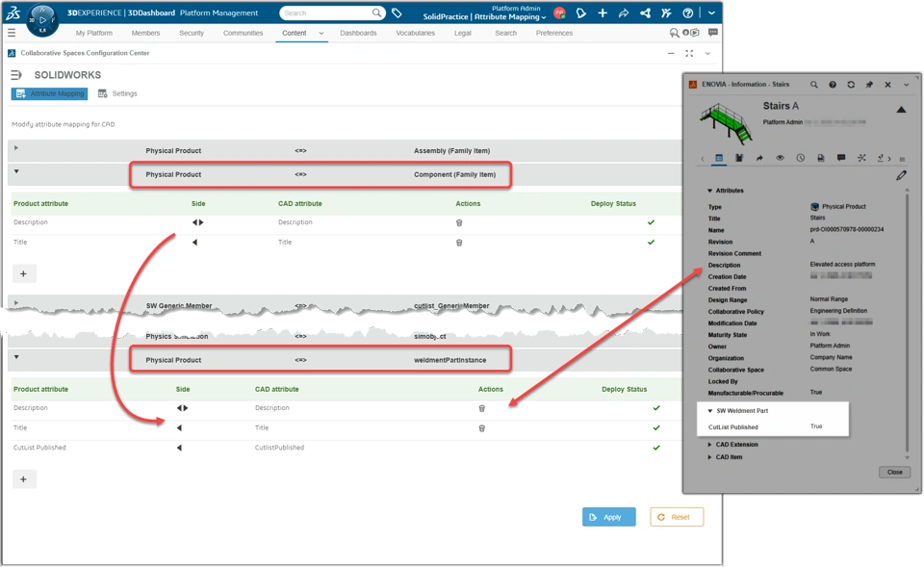Select the Attribute Mapping button
924x567 pixels.
tap(49, 93)
